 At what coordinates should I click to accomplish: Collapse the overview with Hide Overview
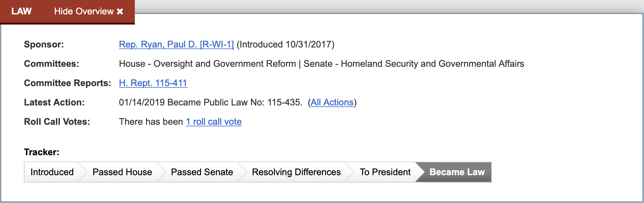click(84, 11)
